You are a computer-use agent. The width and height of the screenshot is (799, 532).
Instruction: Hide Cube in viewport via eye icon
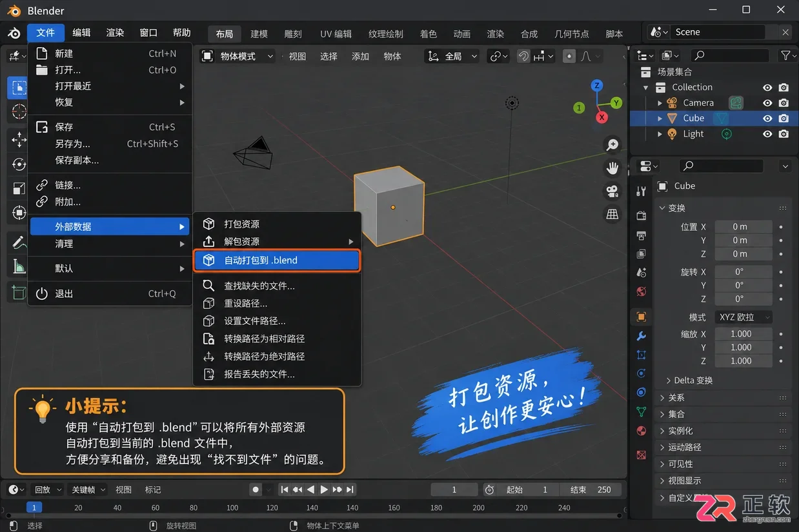click(767, 118)
